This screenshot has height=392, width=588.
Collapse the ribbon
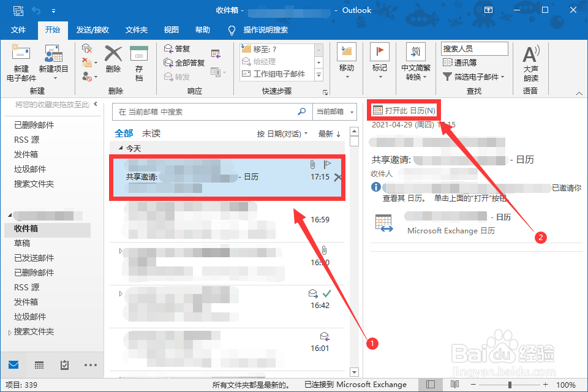579,93
